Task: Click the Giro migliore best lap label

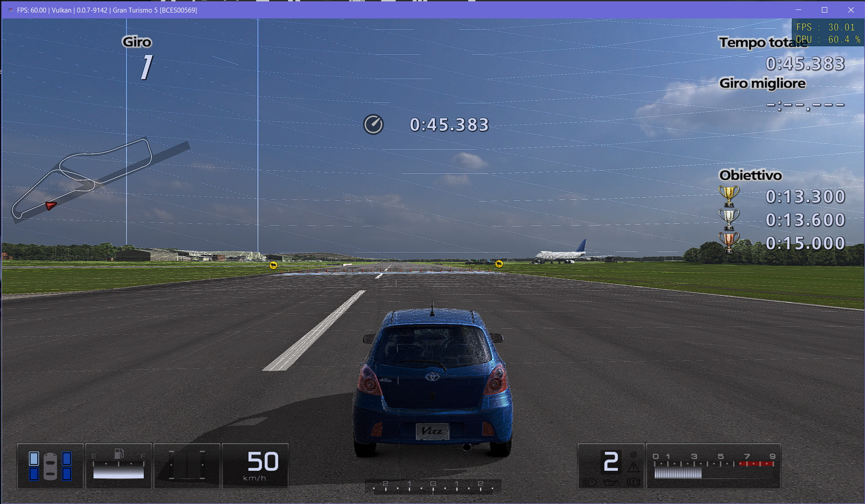Action: coord(762,84)
